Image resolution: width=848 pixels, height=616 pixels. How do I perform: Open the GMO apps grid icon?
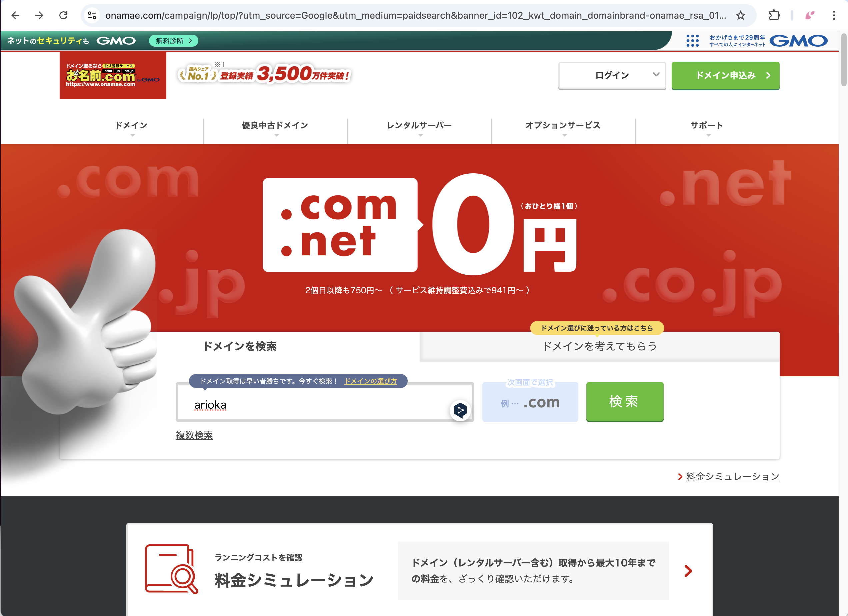coord(693,40)
